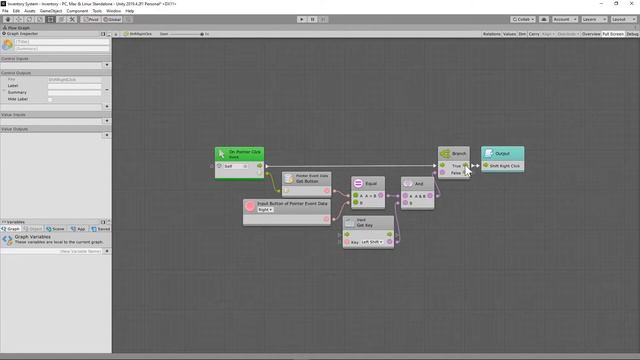Select the Scale tool in Unity toolbar
This screenshot has height=360, width=640.
pyautogui.click(x=40, y=19)
